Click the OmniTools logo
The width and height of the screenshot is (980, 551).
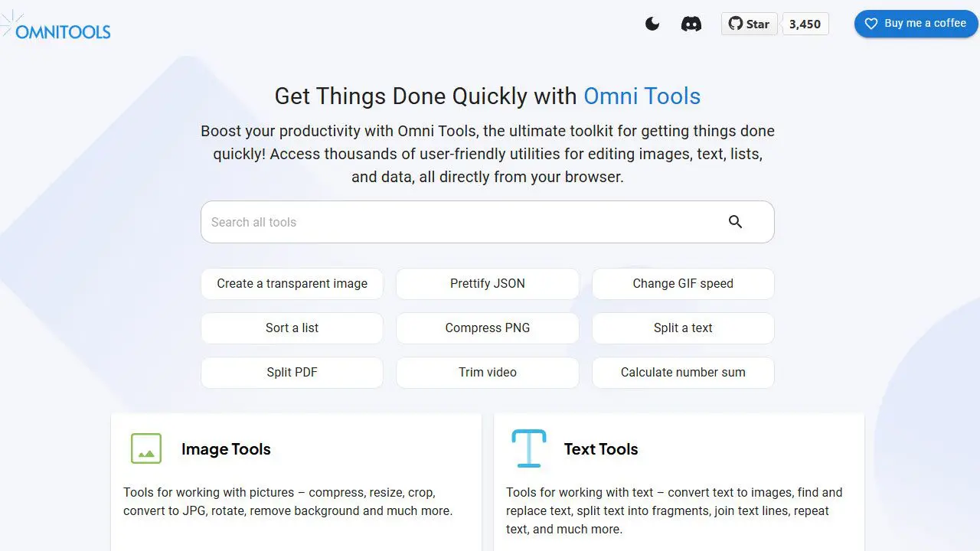click(58, 28)
